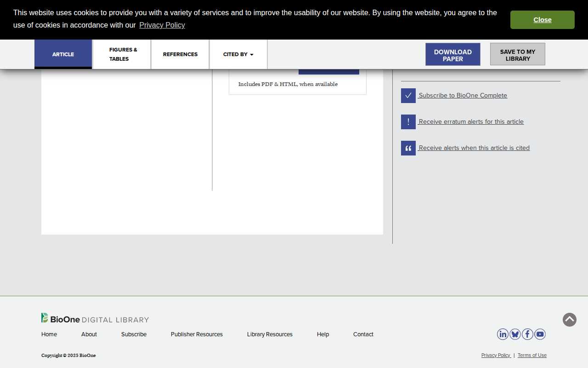Click Save to My Library button
Screen dimensions: 588x368
click(518, 54)
